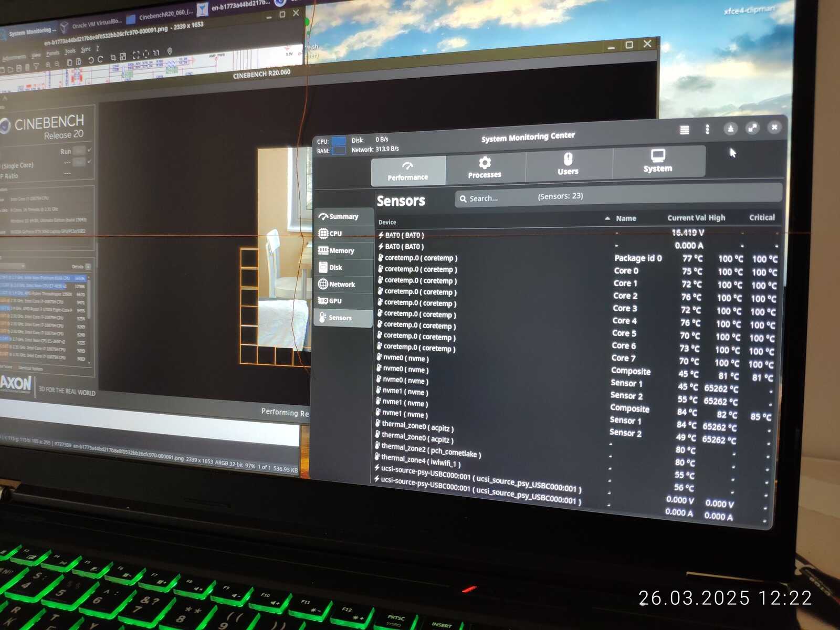Viewport: 840px width, 630px height.
Task: Click the fullscreen icon in image viewer toolbar
Action: point(135,55)
